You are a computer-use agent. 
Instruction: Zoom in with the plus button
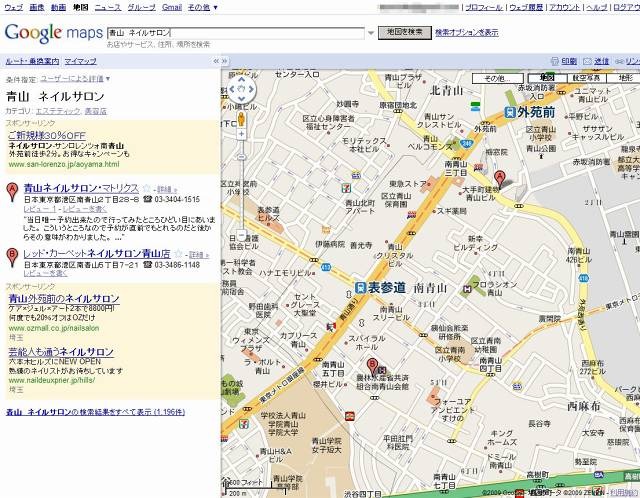(242, 134)
